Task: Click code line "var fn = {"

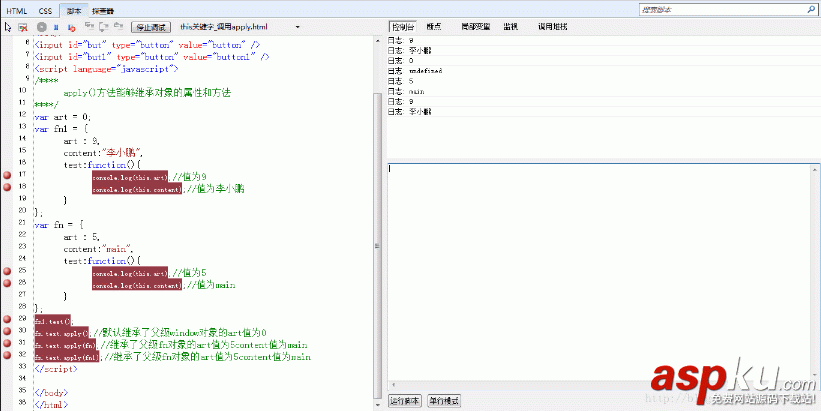Action: coord(59,225)
